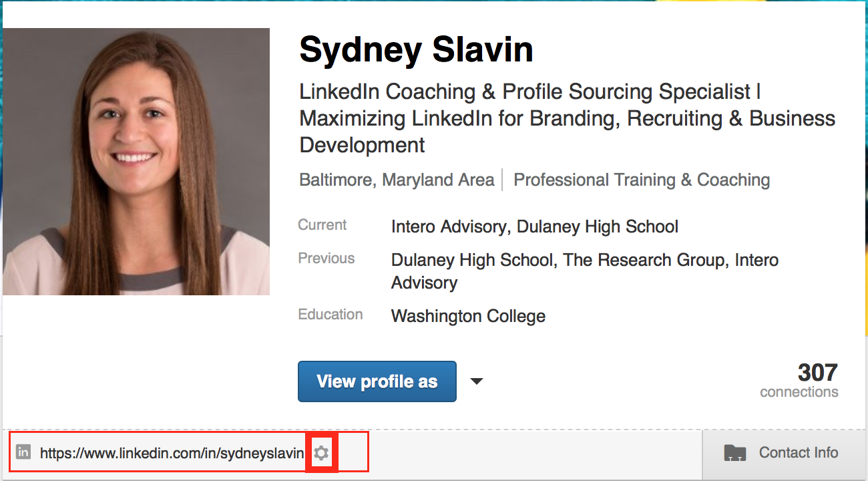Viewport: 868px width, 481px height.
Task: Click the gear icon beside the profile URL
Action: point(322,453)
